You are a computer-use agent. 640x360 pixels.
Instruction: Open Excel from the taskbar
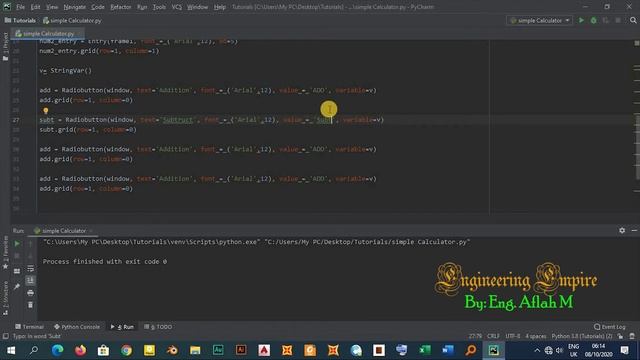[x=425, y=350]
